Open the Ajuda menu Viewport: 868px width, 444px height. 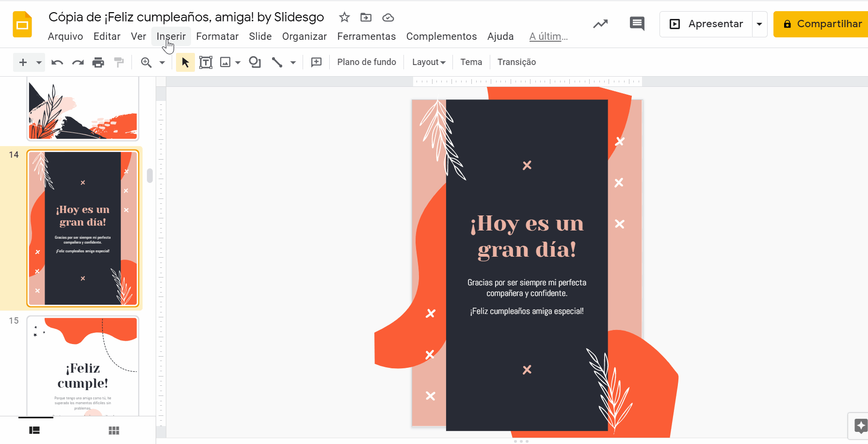500,36
